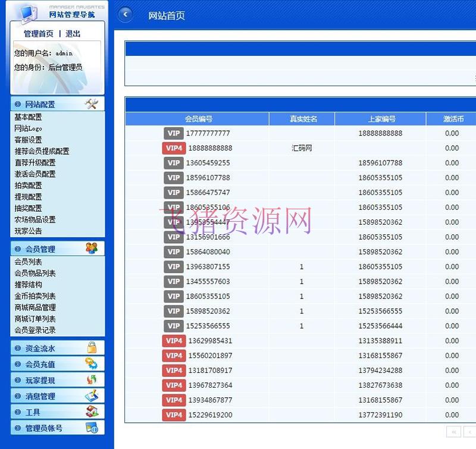The height and width of the screenshot is (449, 476).
Task: Collapse the 网站配置 section header
Action: (x=40, y=105)
